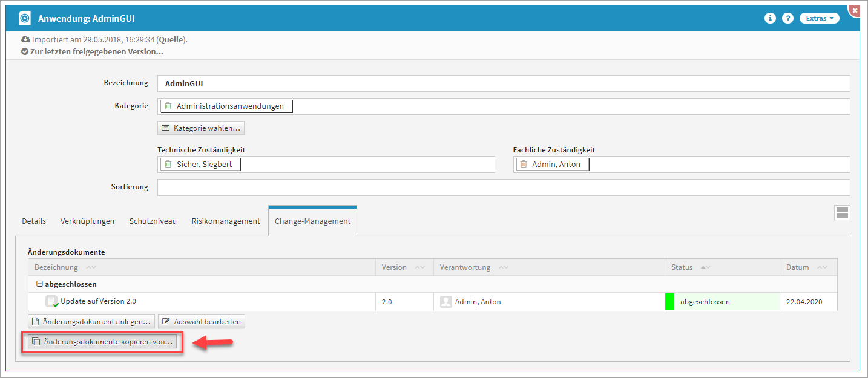Sort table by Datum column
The image size is (868, 378).
pos(822,267)
